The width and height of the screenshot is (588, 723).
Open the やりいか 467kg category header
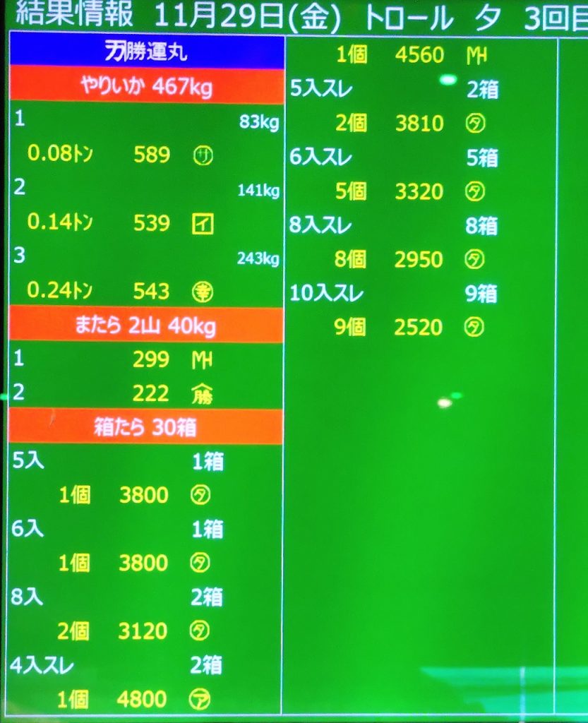146,88
